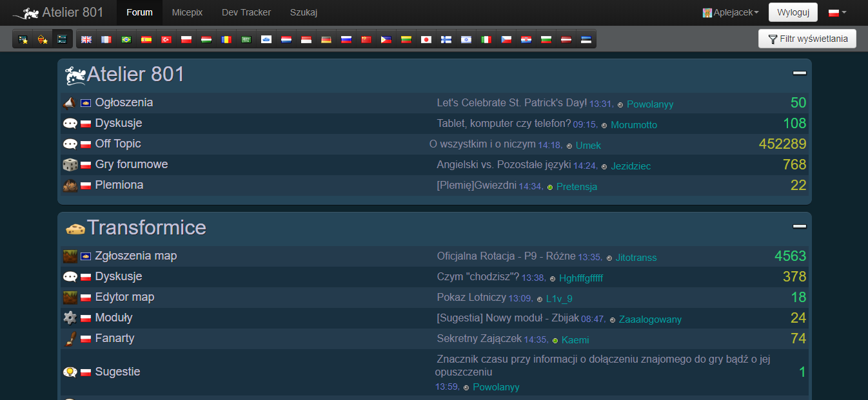Click the favorite tribes star icon

pyautogui.click(x=42, y=39)
